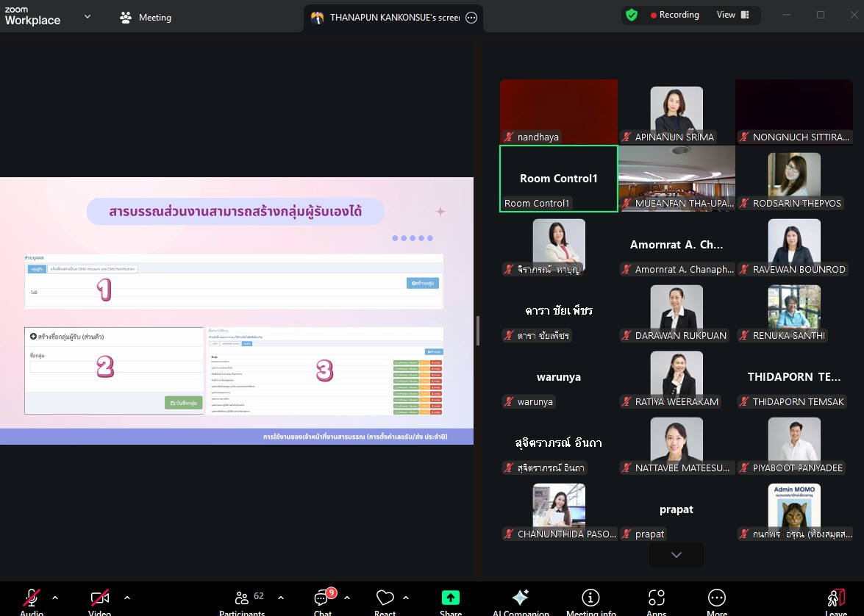
Task: Click muted mic icon on warunya tile
Action: 509,401
